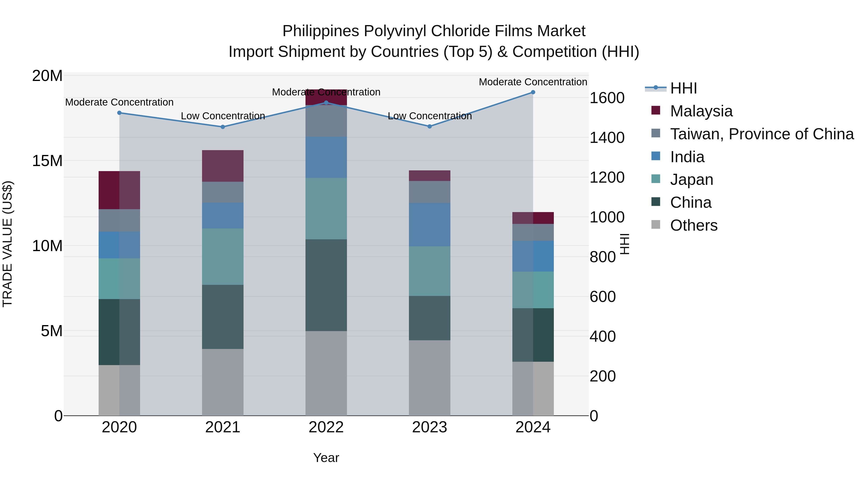868x488 pixels.
Task: Toggle the India legend label
Action: (687, 157)
